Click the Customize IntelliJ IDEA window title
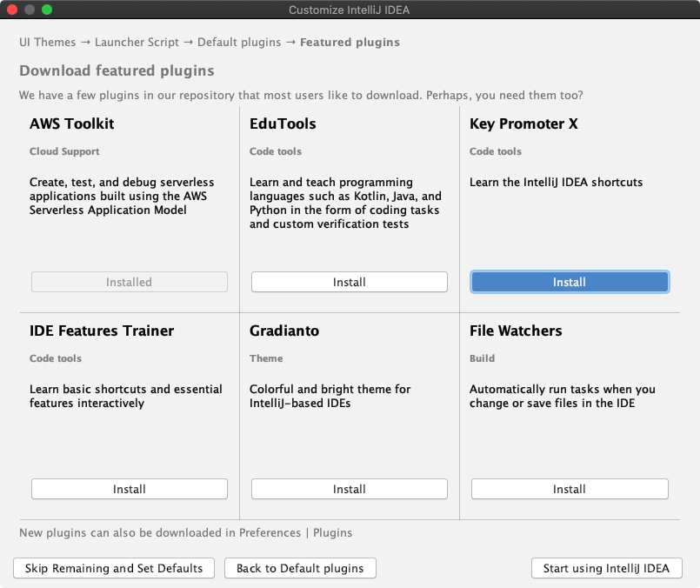The image size is (700, 588). coord(349,10)
